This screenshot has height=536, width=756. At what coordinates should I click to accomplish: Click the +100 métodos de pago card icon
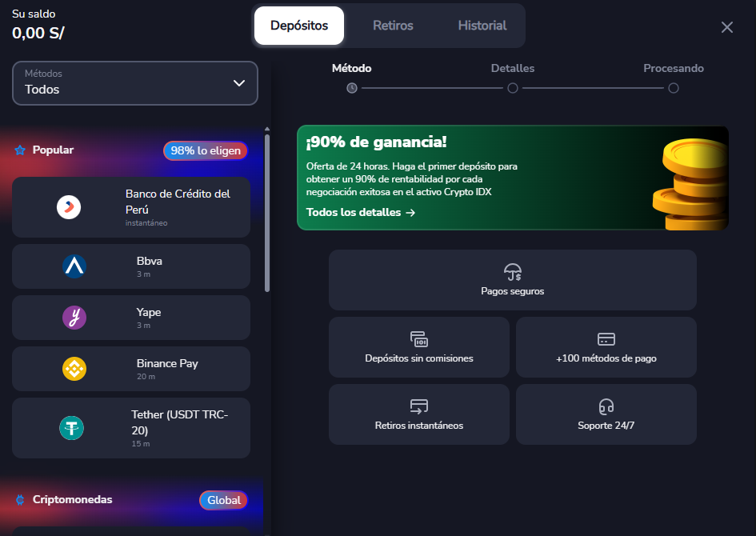click(606, 339)
